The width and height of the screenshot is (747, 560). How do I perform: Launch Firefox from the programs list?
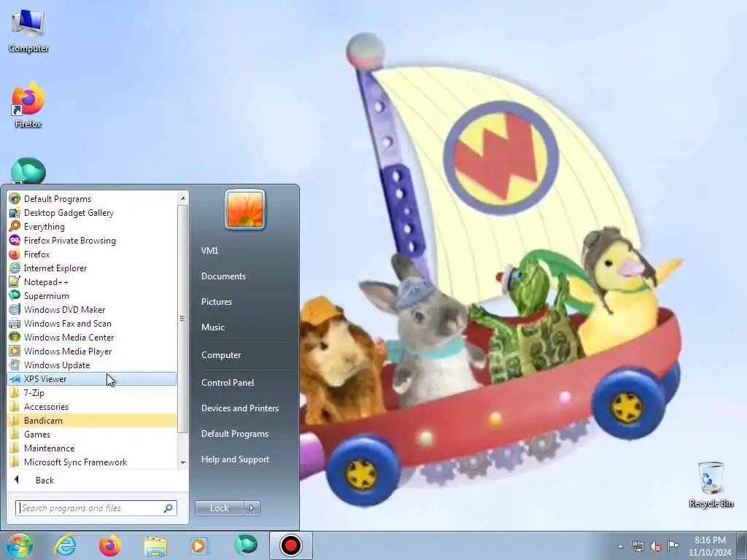[93, 254]
